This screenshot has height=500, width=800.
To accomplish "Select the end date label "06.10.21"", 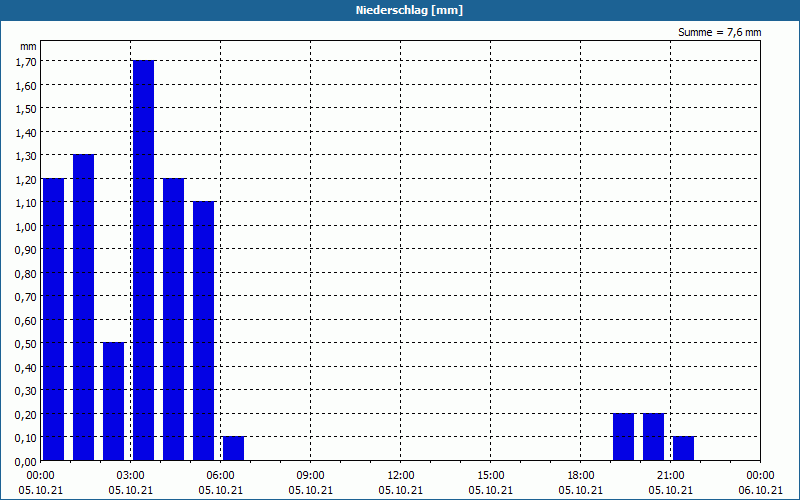I will point(761,490).
